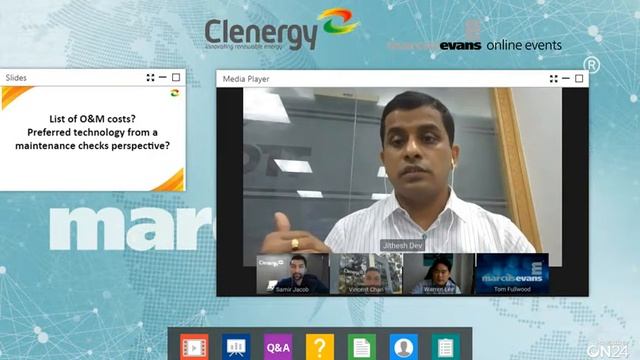Open the green Resources document icon
Image resolution: width=640 pixels, height=360 pixels.
pyautogui.click(x=362, y=347)
